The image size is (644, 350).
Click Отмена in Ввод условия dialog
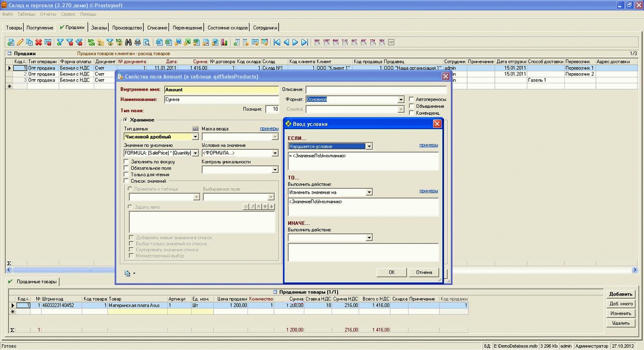pyautogui.click(x=424, y=272)
